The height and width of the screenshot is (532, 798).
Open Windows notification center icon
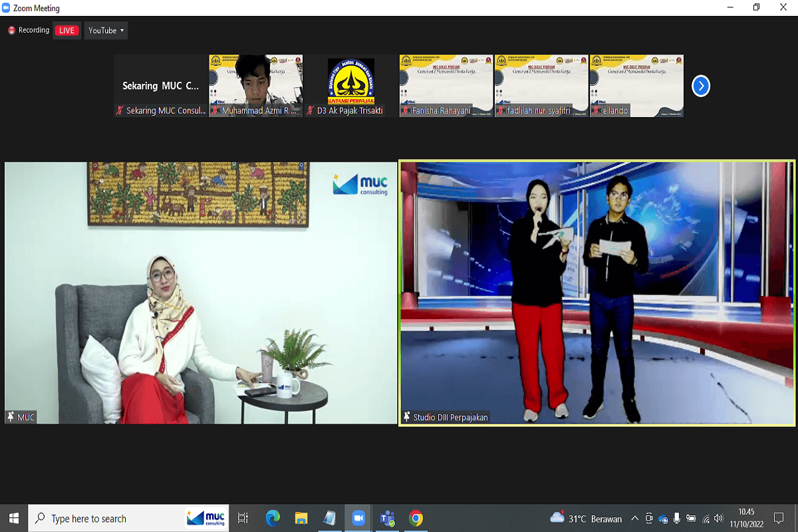click(x=779, y=518)
